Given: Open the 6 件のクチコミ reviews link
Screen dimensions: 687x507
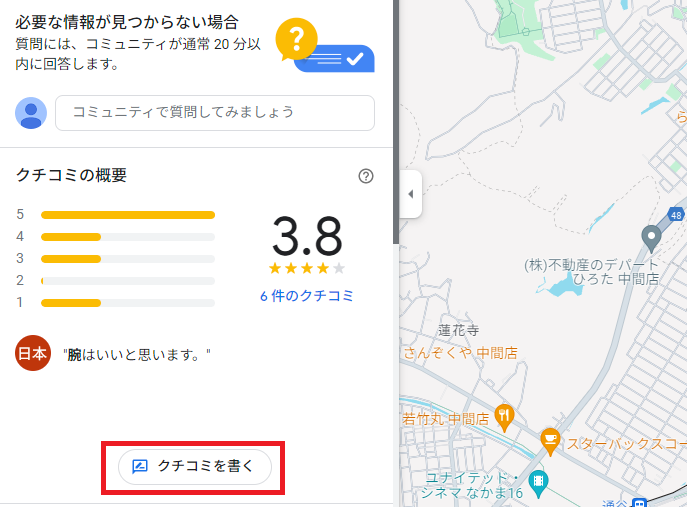Looking at the screenshot, I should pyautogui.click(x=306, y=296).
